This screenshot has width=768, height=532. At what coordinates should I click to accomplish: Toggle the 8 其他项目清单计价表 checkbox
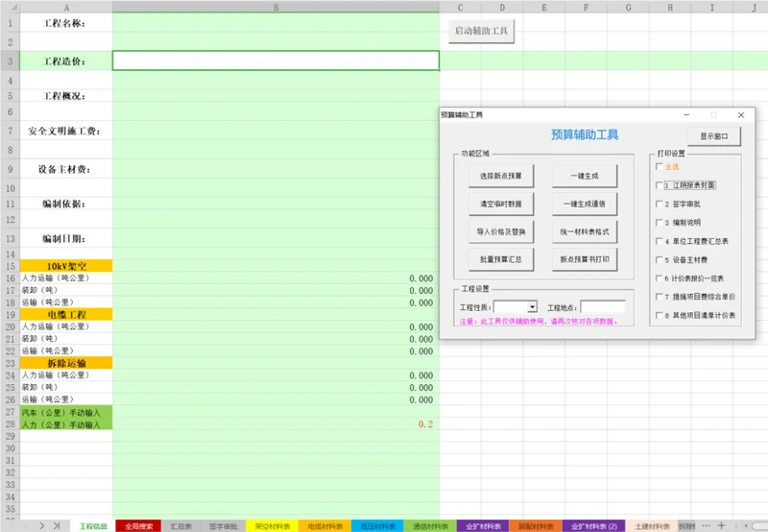pyautogui.click(x=660, y=316)
